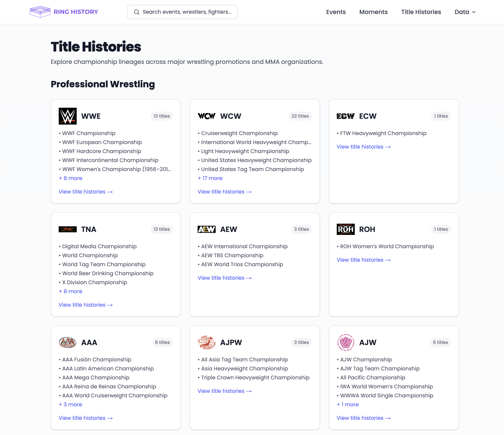504x435 pixels.
Task: Click the Ring History ring logo
Action: [40, 11]
